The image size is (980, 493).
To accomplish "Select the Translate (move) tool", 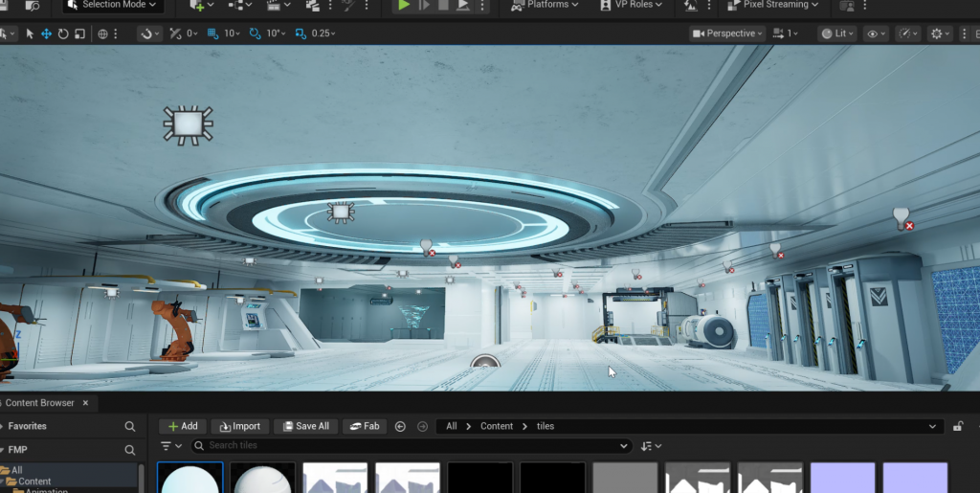I will coord(46,34).
